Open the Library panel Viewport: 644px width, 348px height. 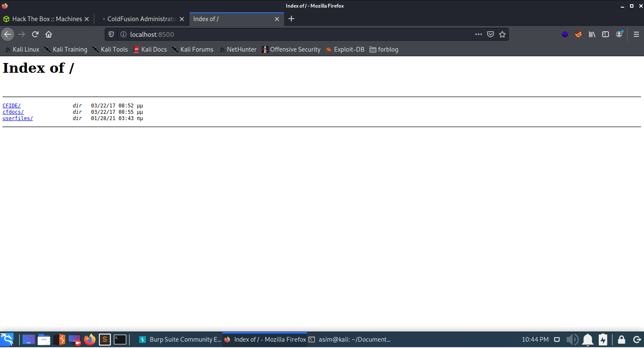pos(592,34)
